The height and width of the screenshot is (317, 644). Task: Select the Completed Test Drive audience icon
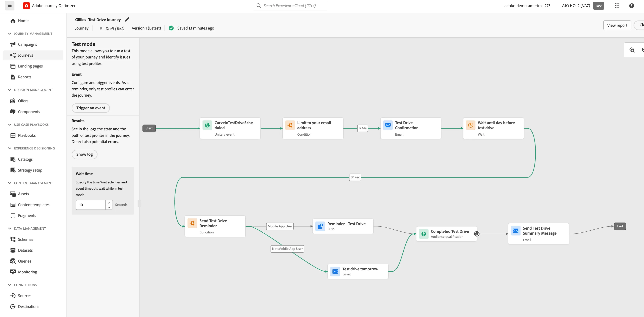click(x=424, y=234)
